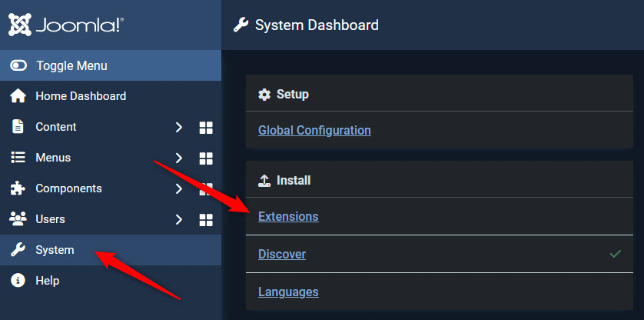This screenshot has width=644, height=320.
Task: Click the Home Dashboard house icon
Action: [18, 96]
